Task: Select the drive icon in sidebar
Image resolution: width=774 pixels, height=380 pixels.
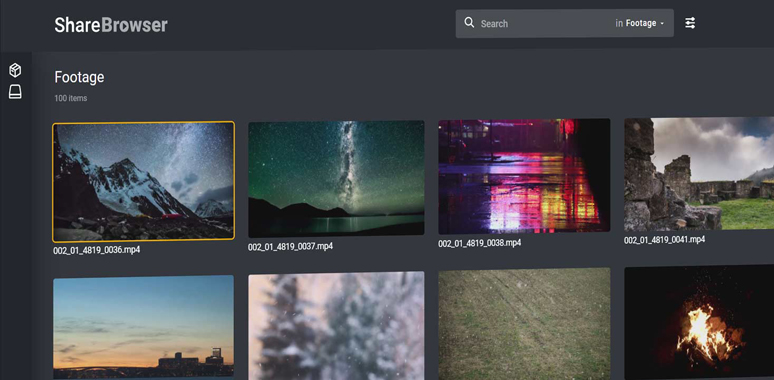Action: [x=15, y=92]
